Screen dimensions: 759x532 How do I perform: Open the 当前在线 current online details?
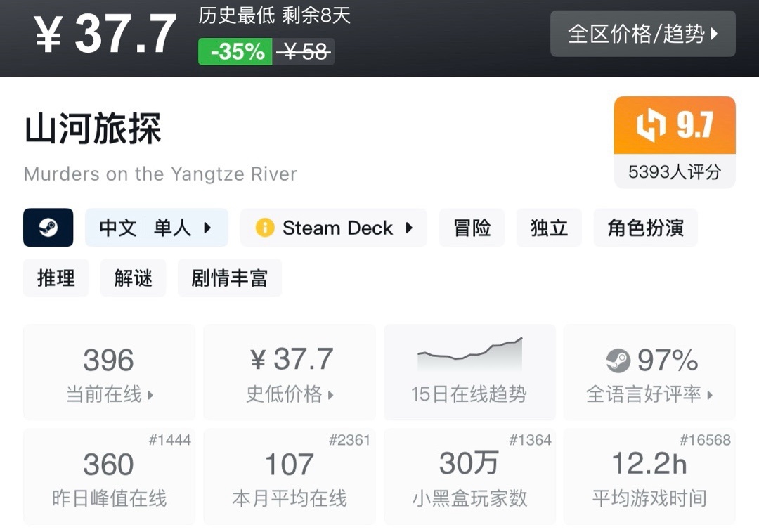(x=110, y=372)
